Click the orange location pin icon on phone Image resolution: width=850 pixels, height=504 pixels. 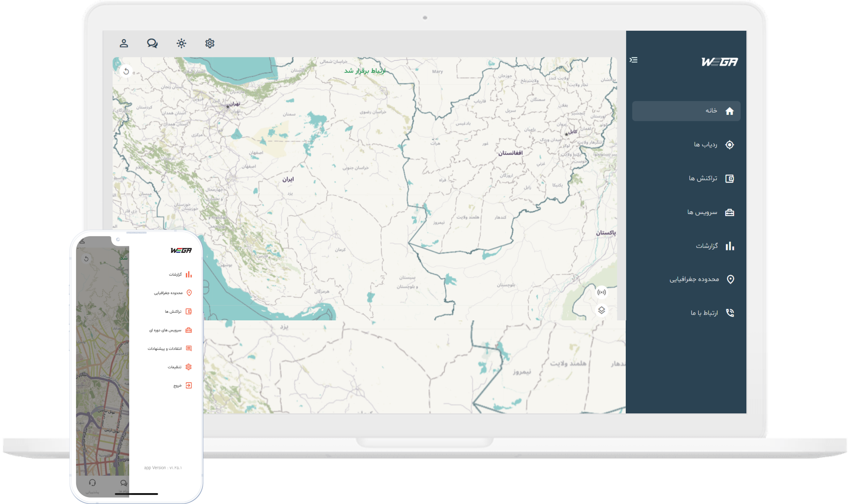[x=189, y=293]
